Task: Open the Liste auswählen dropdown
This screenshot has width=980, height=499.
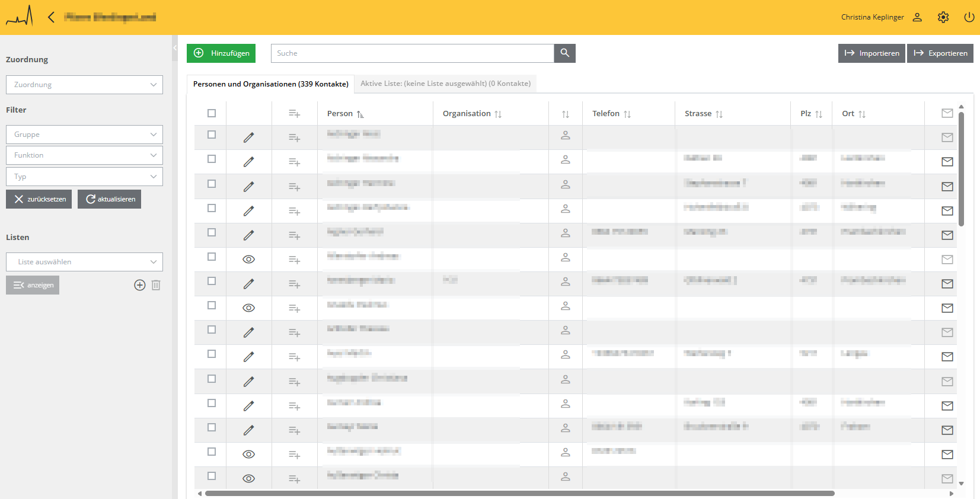Action: click(84, 262)
